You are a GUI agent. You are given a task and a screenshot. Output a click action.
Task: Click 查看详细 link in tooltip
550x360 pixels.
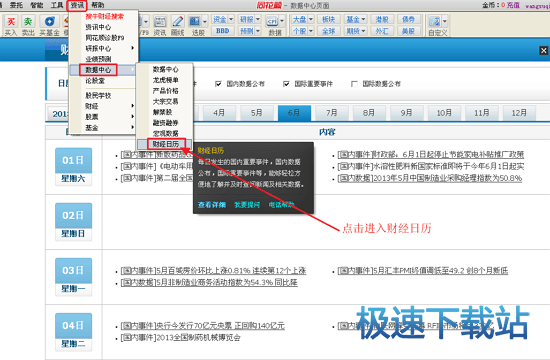(212, 205)
